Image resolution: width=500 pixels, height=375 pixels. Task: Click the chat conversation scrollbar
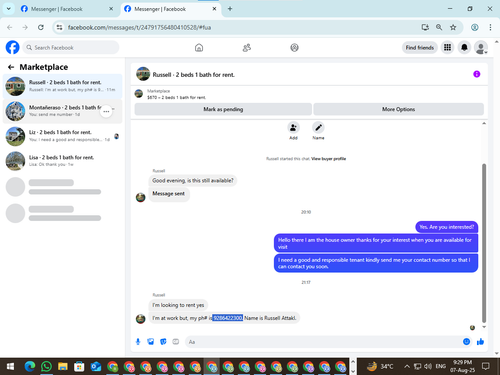[484, 243]
